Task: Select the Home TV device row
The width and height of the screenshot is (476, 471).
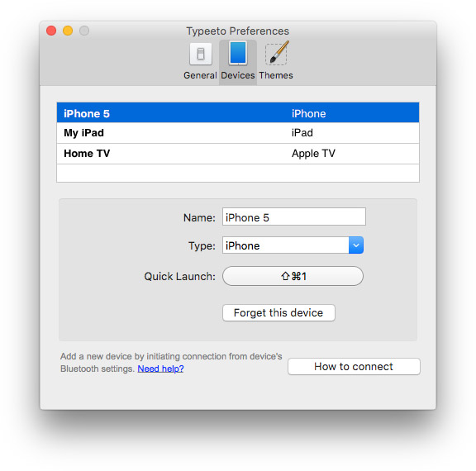Action: [x=238, y=154]
